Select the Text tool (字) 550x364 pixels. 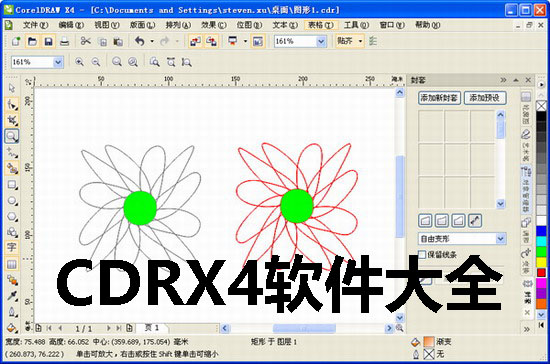tap(12, 248)
